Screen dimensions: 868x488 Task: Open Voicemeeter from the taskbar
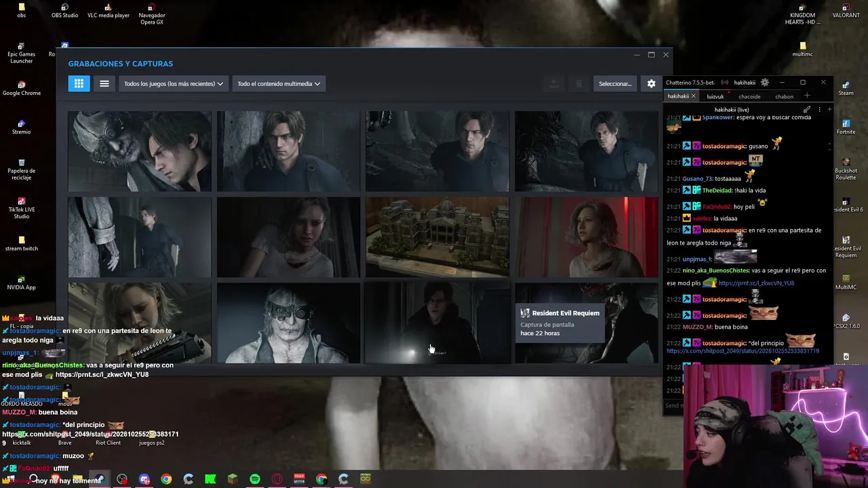click(299, 479)
